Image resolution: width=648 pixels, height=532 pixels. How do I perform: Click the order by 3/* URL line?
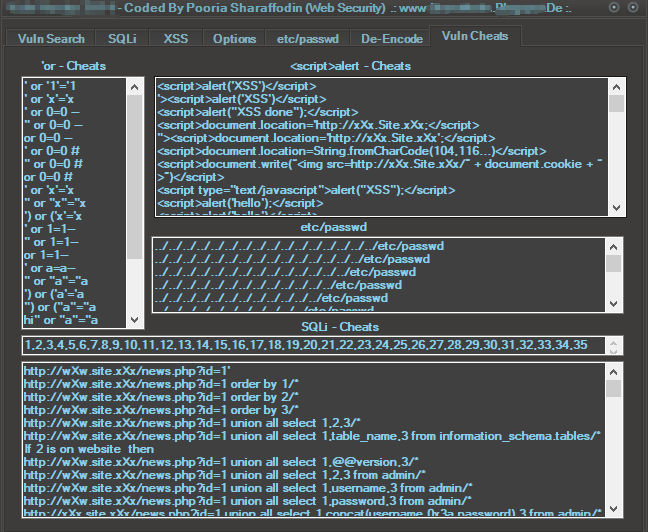[x=161, y=410]
